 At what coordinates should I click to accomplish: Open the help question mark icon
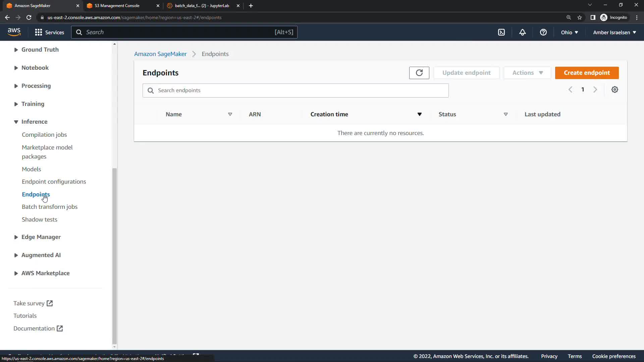coord(543,32)
